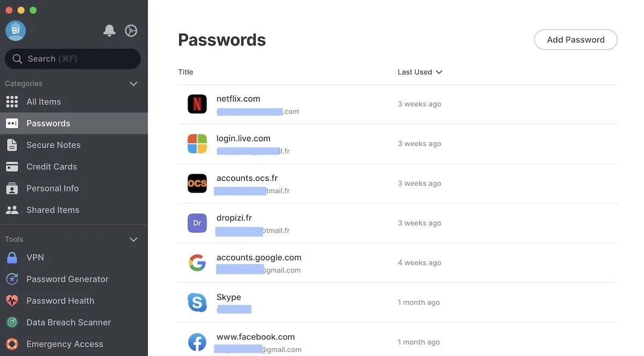Collapse the Tools section
Screen dimensions: 644x356
coord(134,239)
